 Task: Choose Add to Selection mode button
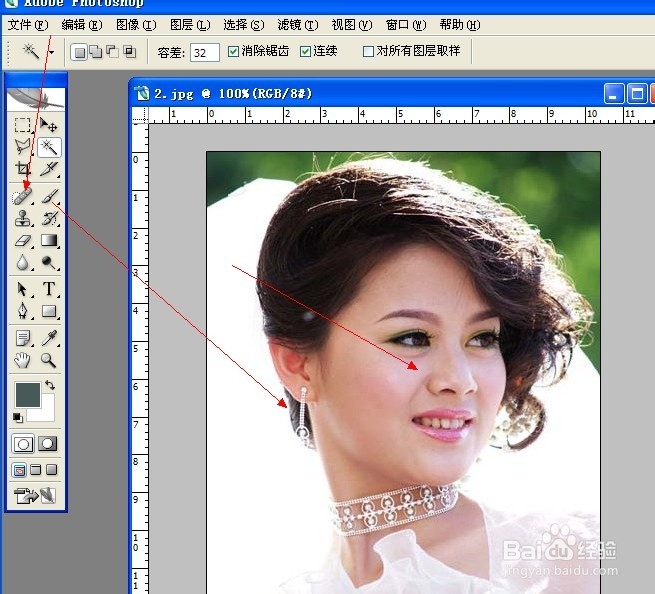click(x=96, y=52)
